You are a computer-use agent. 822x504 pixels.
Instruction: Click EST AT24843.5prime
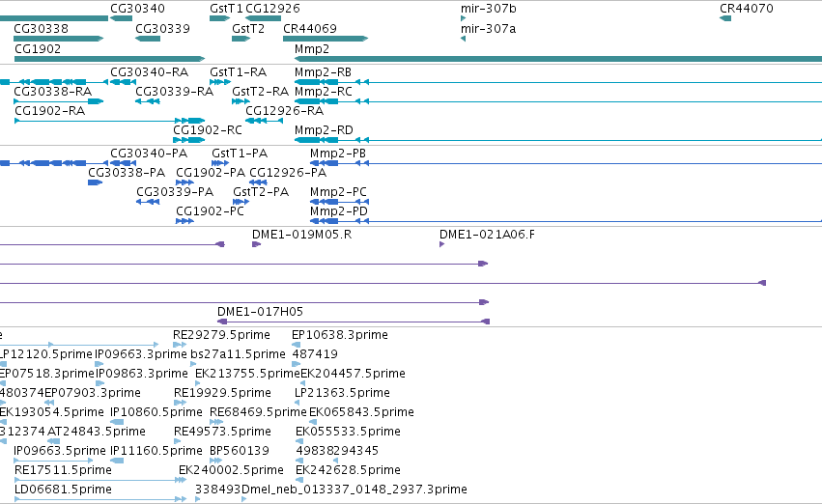(x=97, y=432)
